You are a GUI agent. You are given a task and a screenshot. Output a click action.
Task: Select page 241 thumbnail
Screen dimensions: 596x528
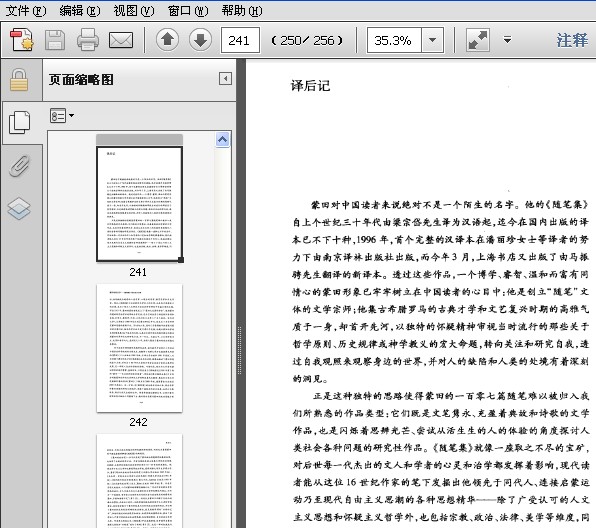139,204
